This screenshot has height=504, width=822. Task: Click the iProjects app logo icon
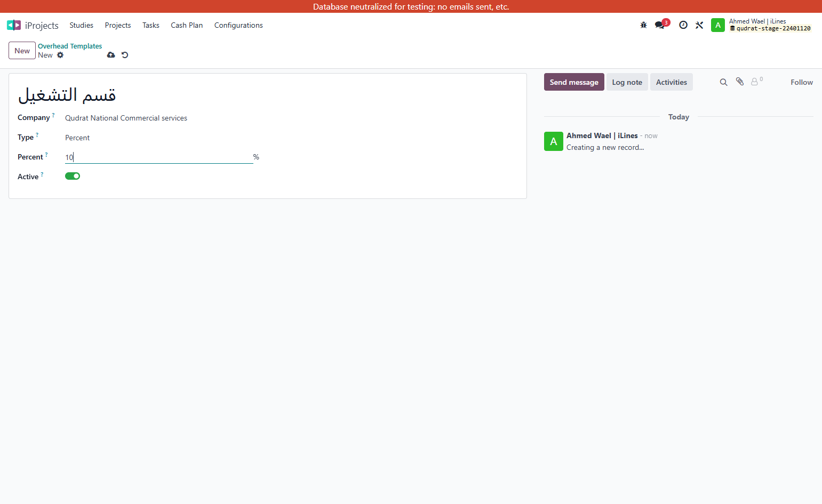(x=14, y=25)
